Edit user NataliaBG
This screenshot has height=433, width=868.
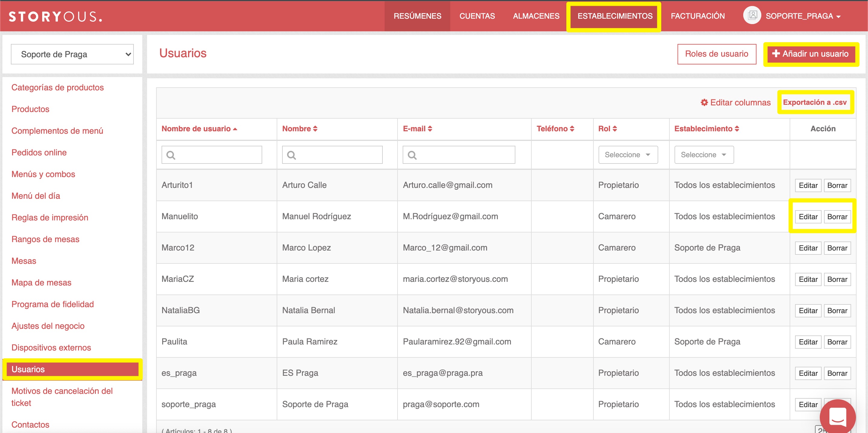(x=808, y=310)
